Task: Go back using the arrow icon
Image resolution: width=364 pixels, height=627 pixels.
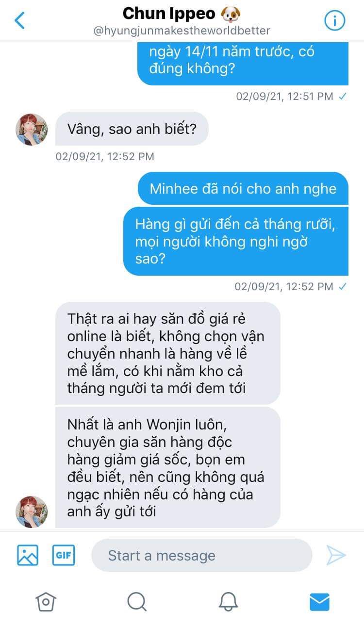Action: [19, 21]
